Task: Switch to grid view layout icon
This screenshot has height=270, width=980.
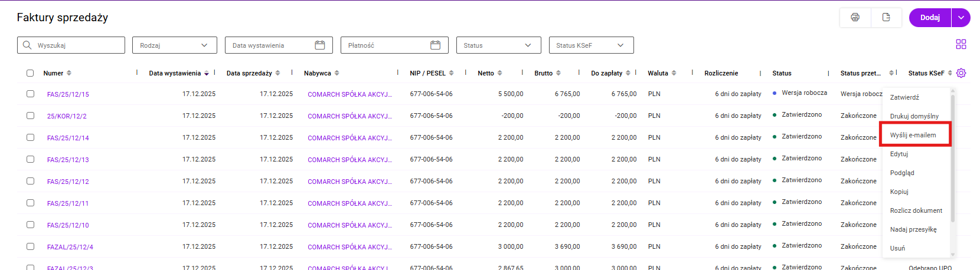Action: click(961, 44)
